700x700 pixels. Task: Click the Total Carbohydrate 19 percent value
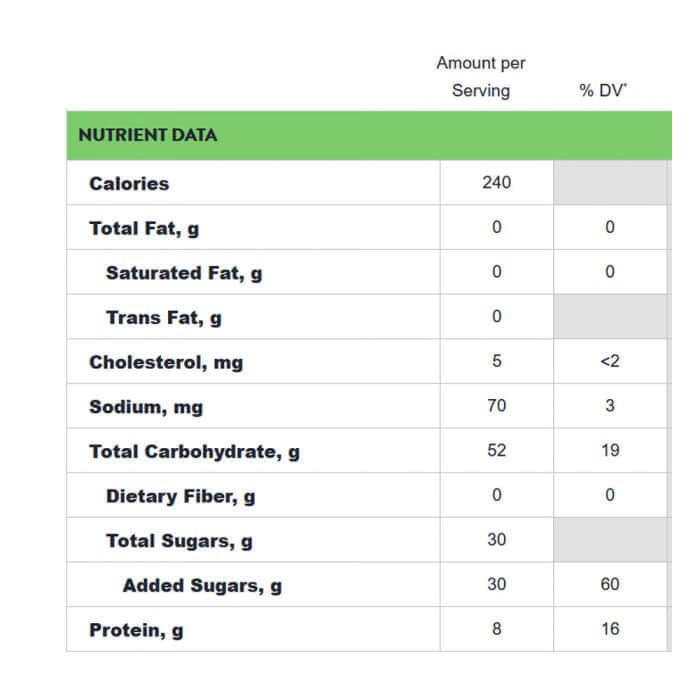click(x=610, y=450)
